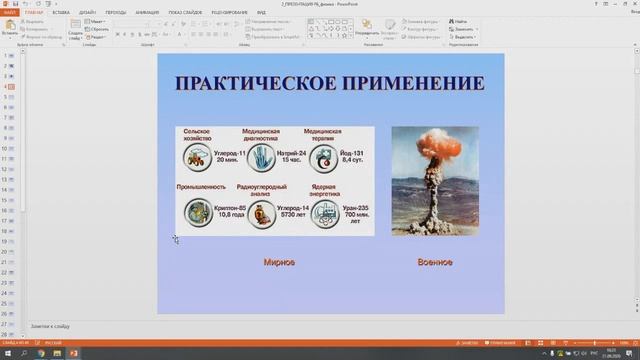Show hidden icons chevron in system tray
This screenshot has width=640, height=360.
tap(544, 353)
